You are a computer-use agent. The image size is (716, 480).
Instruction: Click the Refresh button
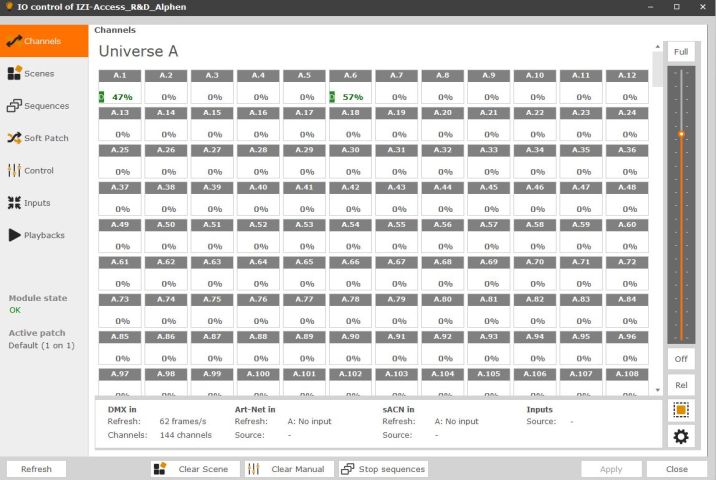(x=36, y=469)
